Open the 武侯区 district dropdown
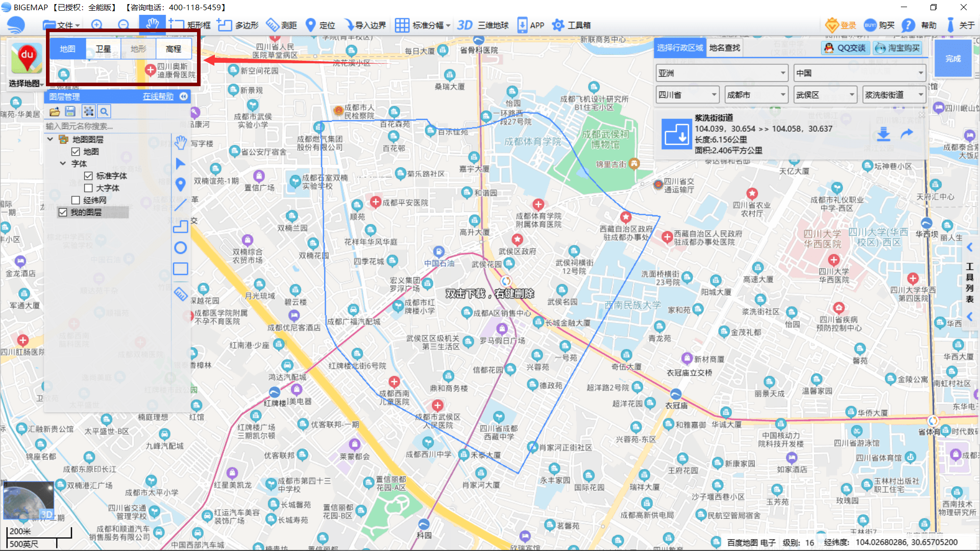This screenshot has height=551, width=980. point(825,94)
